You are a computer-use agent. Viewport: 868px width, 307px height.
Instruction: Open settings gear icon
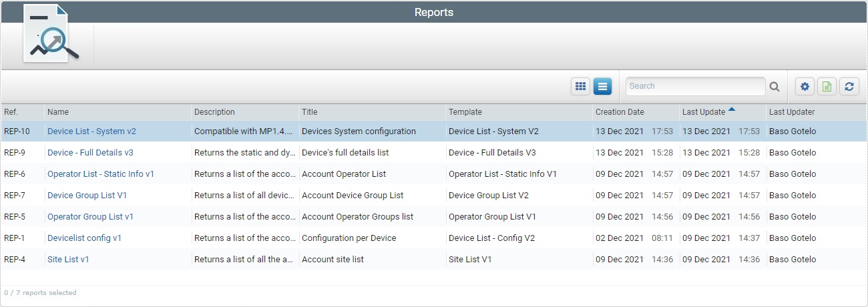pyautogui.click(x=805, y=86)
